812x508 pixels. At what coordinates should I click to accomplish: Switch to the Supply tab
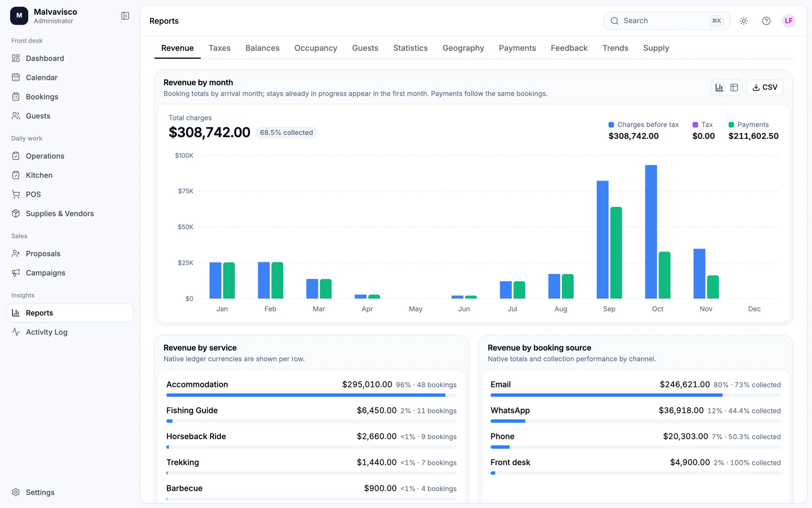[656, 48]
